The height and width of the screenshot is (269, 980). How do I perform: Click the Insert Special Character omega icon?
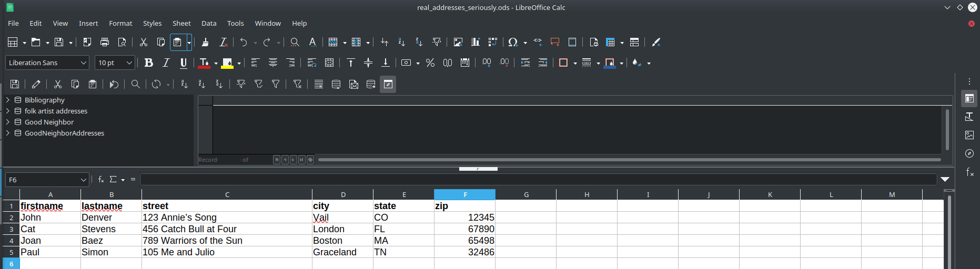pyautogui.click(x=513, y=42)
